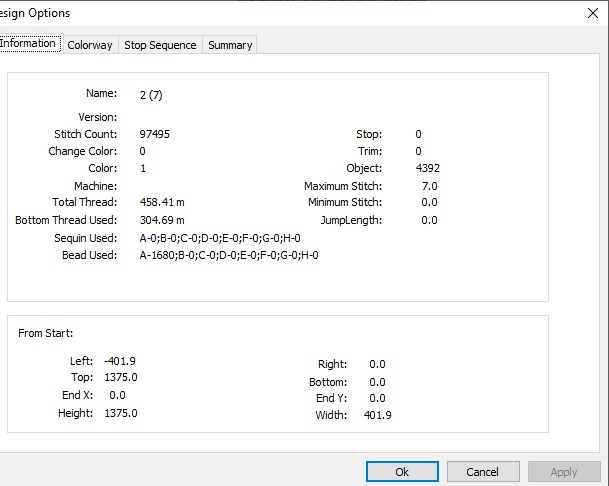The image size is (609, 486).
Task: Click the Change Color value 0
Action: (x=142, y=151)
